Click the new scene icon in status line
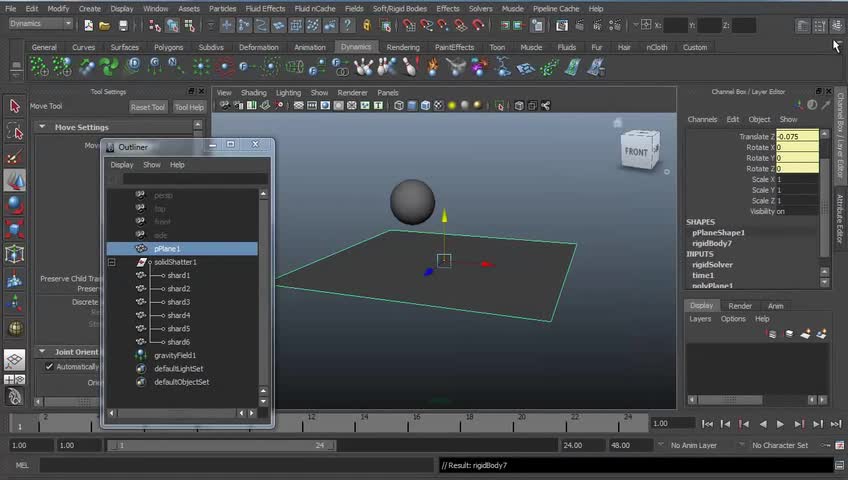 pos(88,25)
